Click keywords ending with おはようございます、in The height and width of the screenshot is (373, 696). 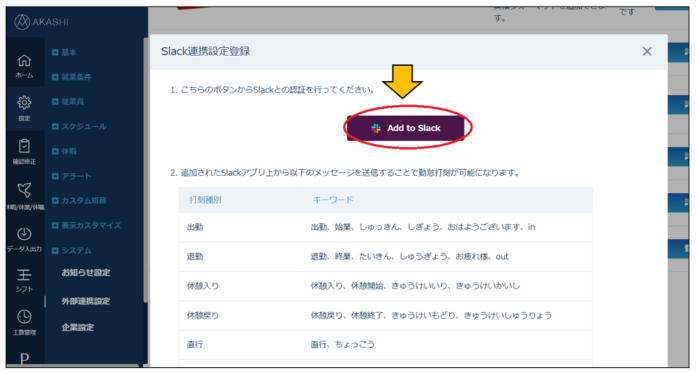point(423,227)
